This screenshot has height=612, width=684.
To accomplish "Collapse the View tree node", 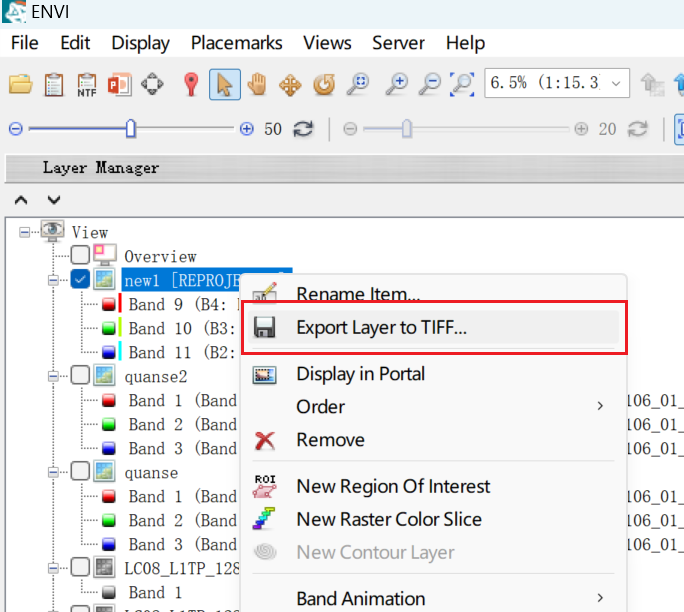I will (x=24, y=232).
